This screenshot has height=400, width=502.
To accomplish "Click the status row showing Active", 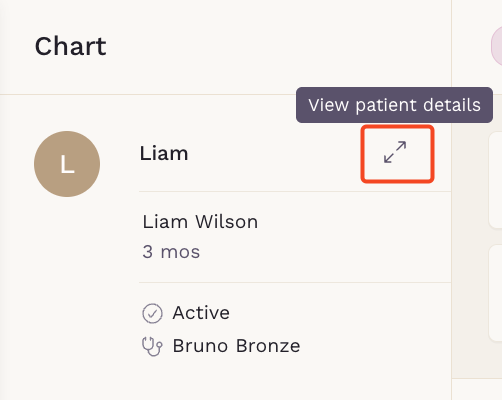I will [295, 313].
